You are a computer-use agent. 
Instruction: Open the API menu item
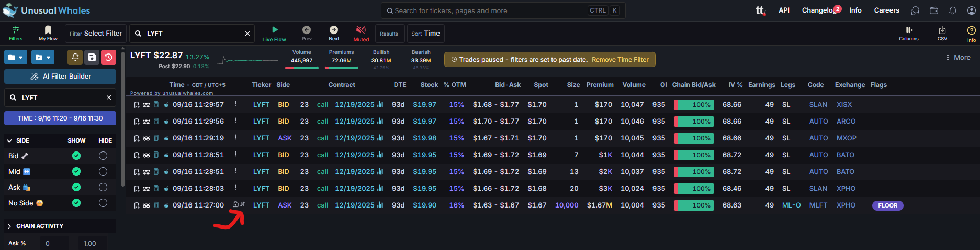(784, 10)
